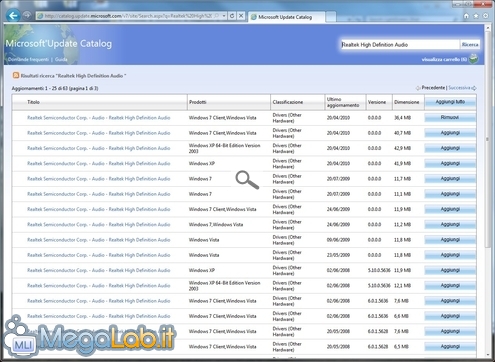Click the Precedente page link
The width and height of the screenshot is (495, 362).
click(433, 88)
